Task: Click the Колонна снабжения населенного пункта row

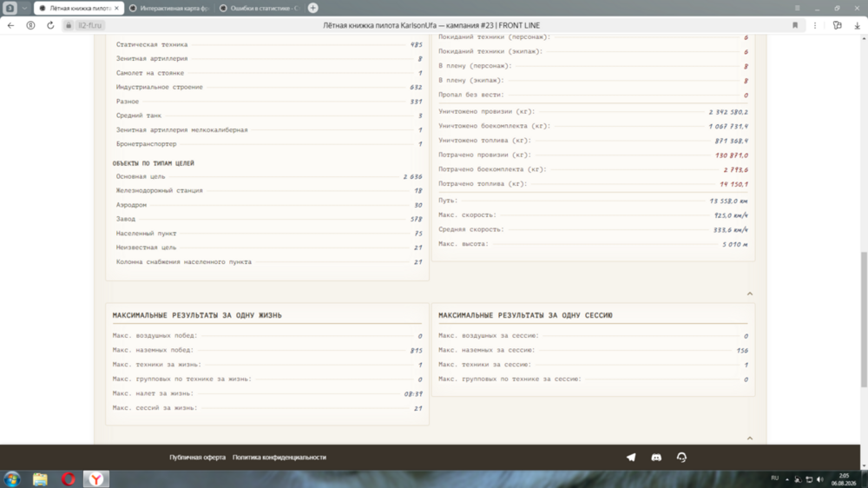Action: [x=268, y=262]
